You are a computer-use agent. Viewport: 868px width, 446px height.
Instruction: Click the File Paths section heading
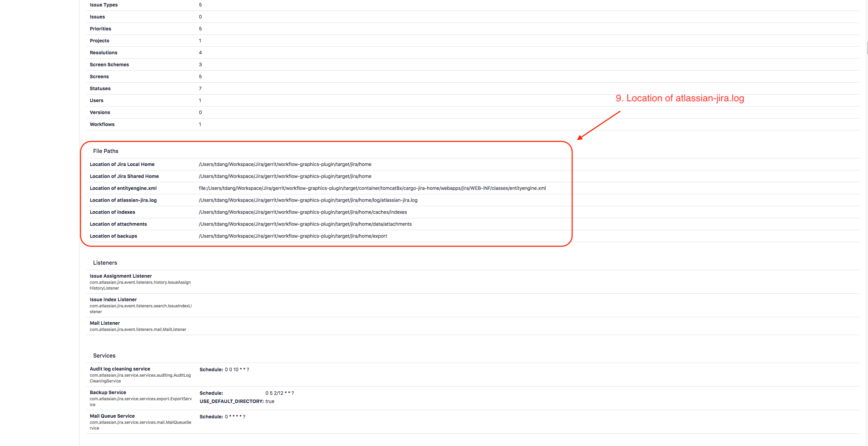click(105, 151)
